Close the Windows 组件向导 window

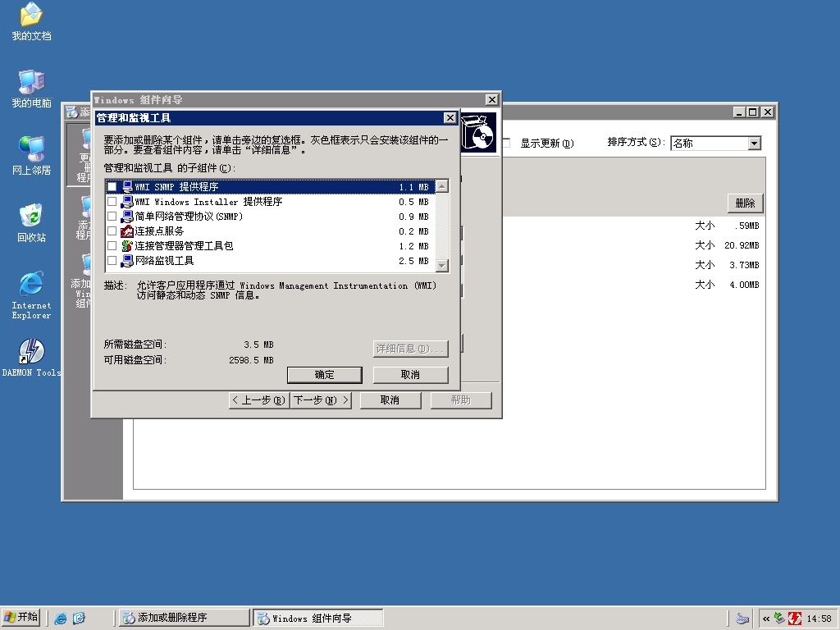(492, 99)
